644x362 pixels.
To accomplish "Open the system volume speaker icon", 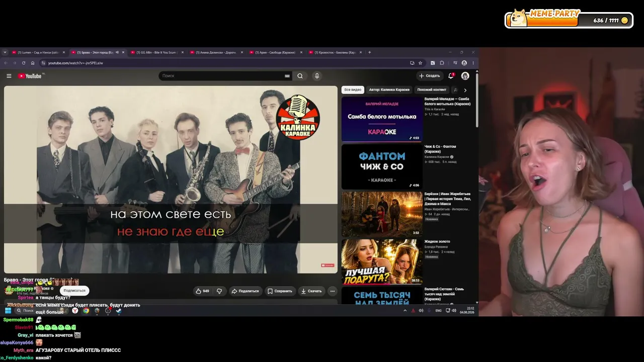I will [x=454, y=311].
